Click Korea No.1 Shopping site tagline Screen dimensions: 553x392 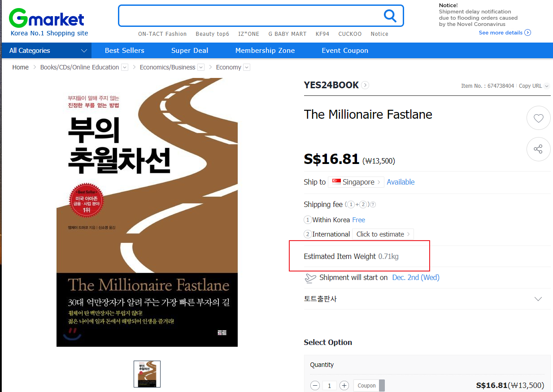point(49,34)
